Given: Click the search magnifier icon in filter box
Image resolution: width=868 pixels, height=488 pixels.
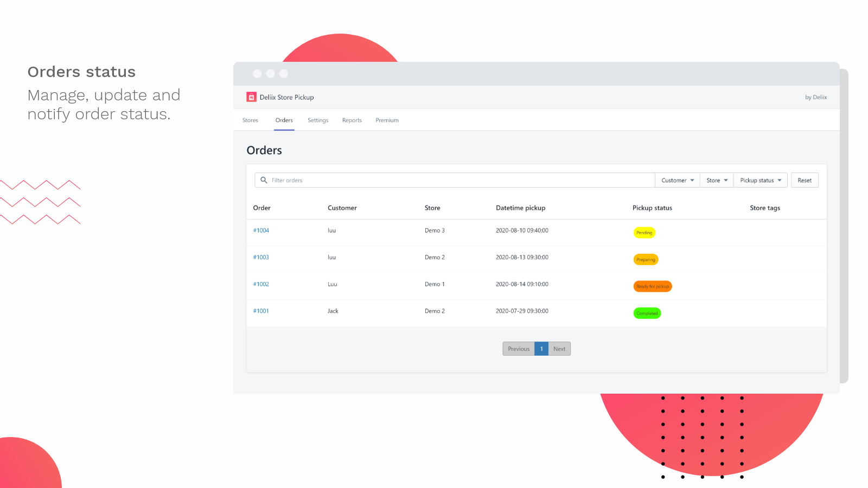Looking at the screenshot, I should [x=264, y=180].
